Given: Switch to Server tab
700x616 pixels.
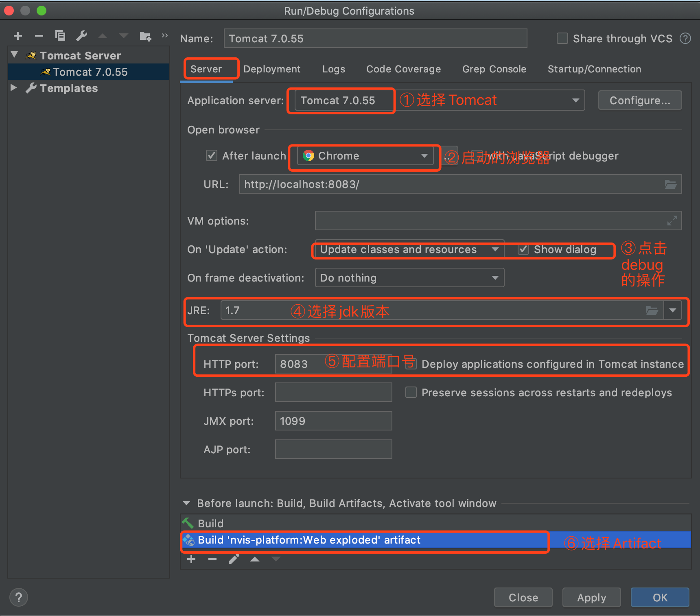Looking at the screenshot, I should pyautogui.click(x=206, y=69).
